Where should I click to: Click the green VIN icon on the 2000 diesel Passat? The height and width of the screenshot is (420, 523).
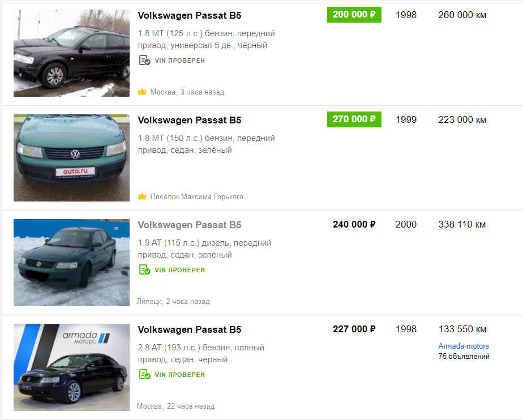click(144, 269)
